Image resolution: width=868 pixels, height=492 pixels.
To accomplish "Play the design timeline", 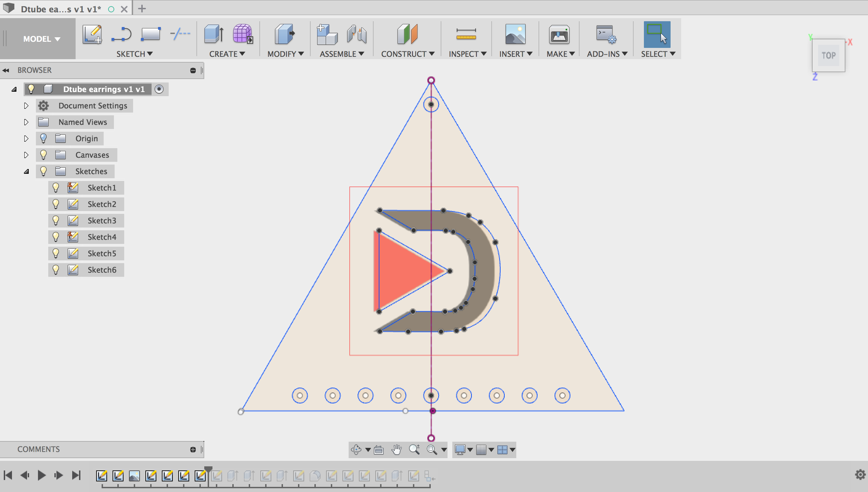I will point(42,475).
